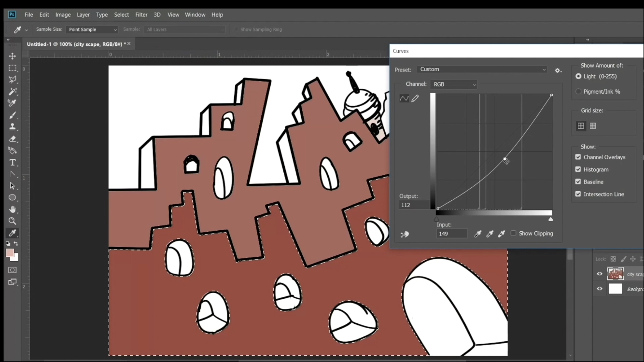The width and height of the screenshot is (644, 362).
Task: Hide the Background layer
Action: coord(599,289)
